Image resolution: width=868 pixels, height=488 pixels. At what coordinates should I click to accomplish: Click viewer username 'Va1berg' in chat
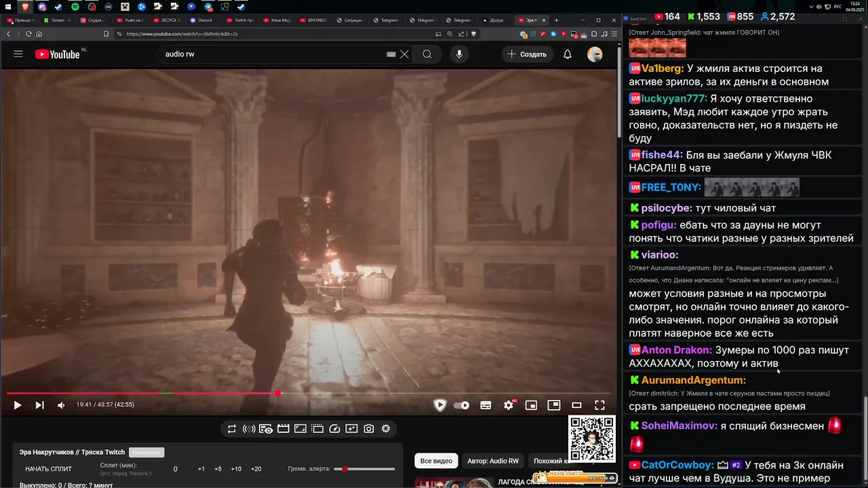point(663,68)
